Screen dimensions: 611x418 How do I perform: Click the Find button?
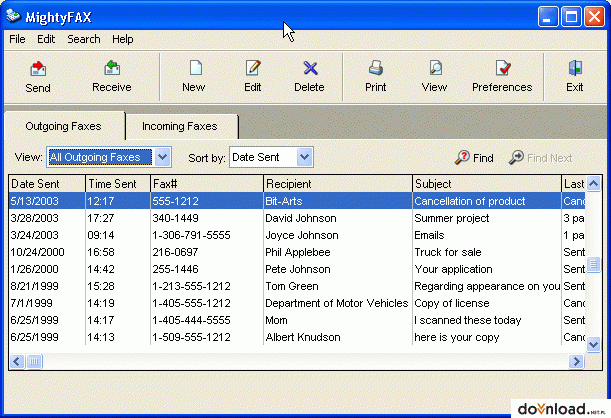[x=474, y=158]
